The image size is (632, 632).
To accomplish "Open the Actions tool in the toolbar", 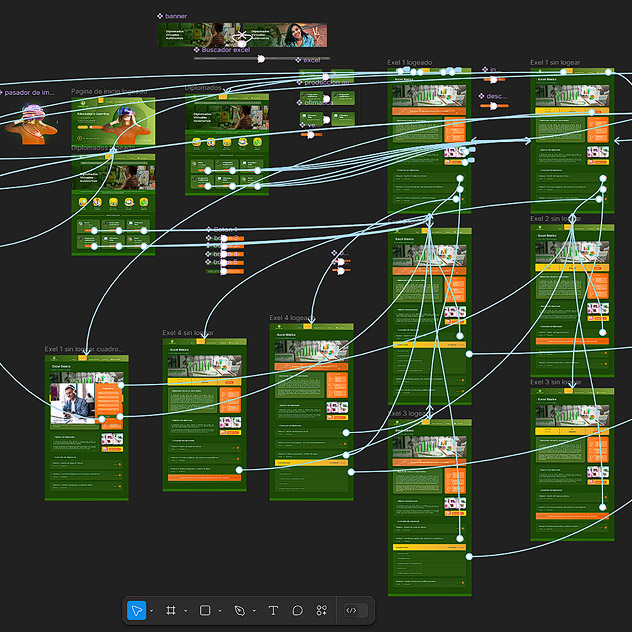I will (x=321, y=610).
